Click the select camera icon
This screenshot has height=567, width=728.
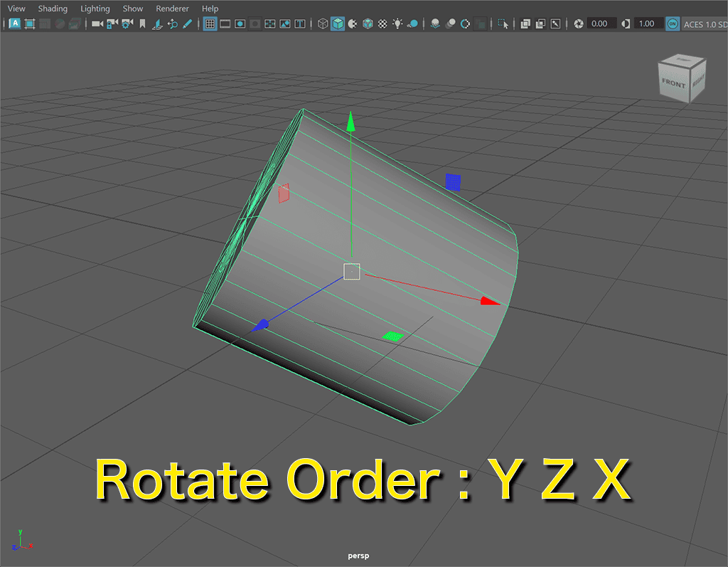(x=97, y=23)
